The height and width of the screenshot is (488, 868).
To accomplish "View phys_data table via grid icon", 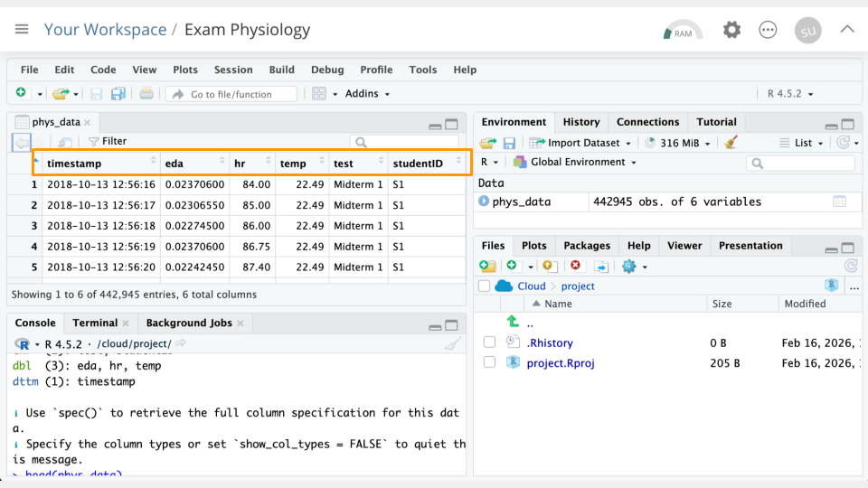I will tap(839, 202).
